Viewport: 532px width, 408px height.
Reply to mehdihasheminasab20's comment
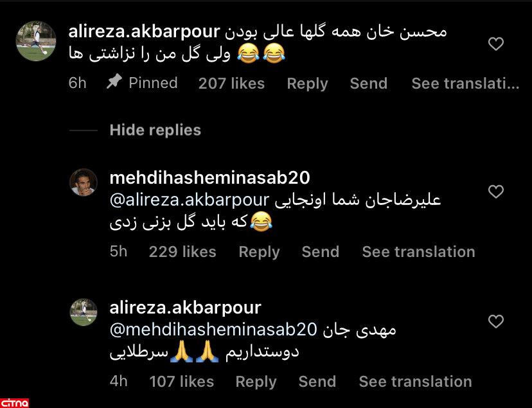click(x=259, y=252)
